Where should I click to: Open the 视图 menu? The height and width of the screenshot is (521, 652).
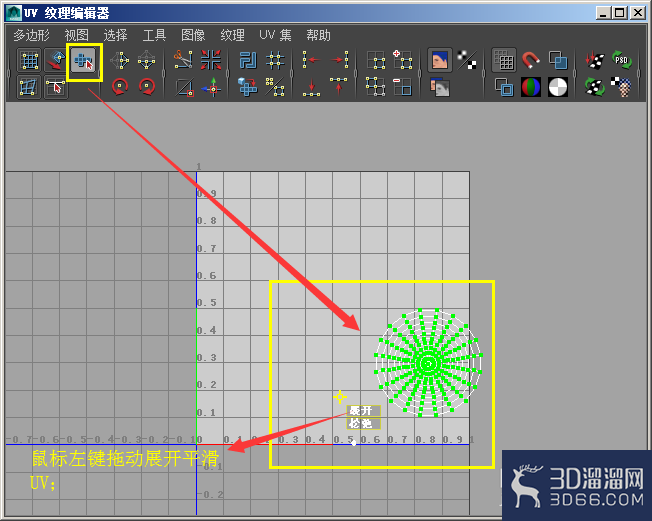click(77, 35)
